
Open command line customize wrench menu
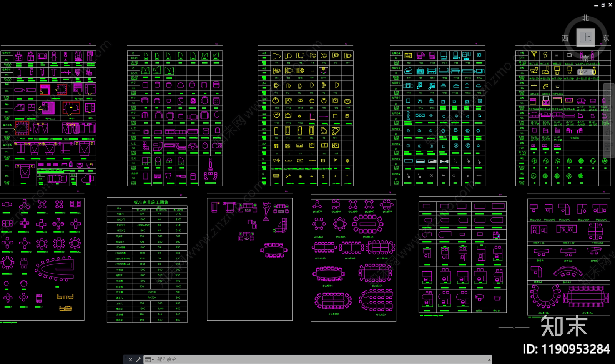tap(139, 359)
